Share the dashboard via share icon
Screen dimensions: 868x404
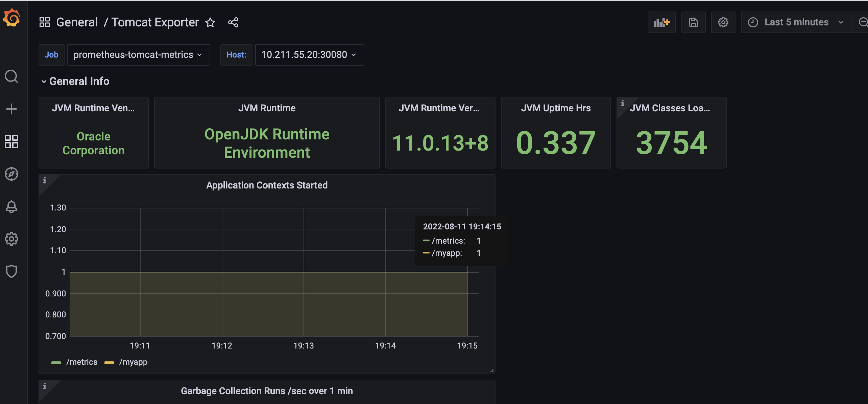[x=233, y=22]
